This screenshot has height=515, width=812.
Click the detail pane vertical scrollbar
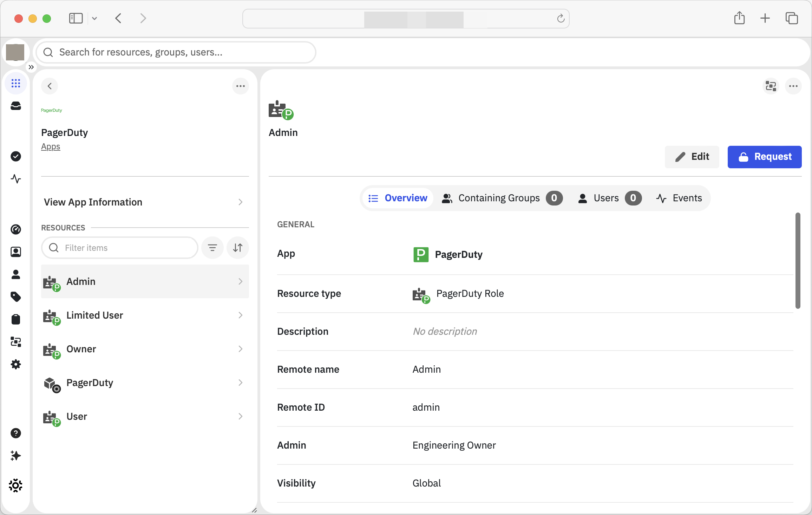[798, 261]
